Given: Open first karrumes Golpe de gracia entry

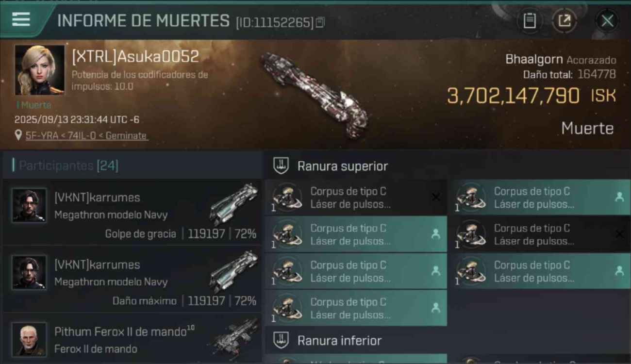Looking at the screenshot, I should [132, 212].
